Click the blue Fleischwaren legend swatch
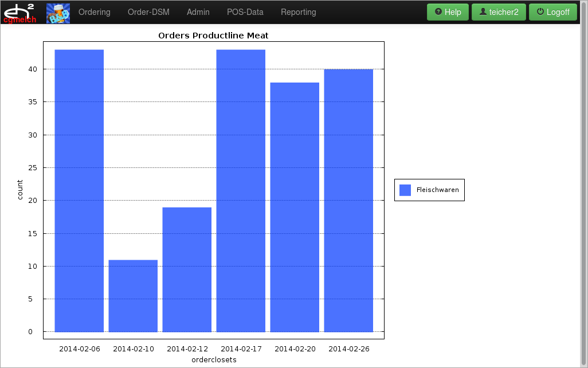The width and height of the screenshot is (588, 368). (x=405, y=190)
